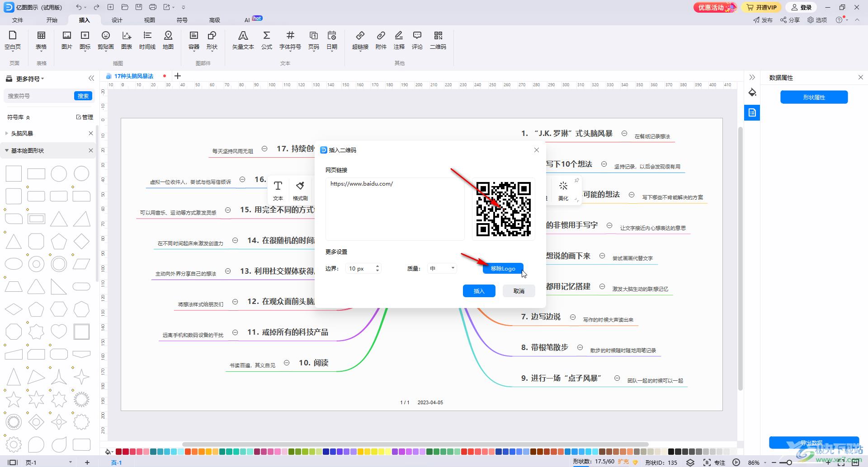
Task: Insert a formula with 公式
Action: [x=267, y=40]
